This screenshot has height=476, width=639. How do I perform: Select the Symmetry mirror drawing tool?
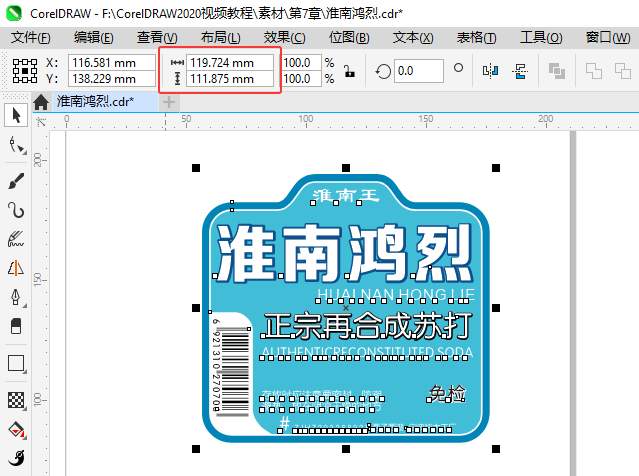pyautogui.click(x=16, y=268)
